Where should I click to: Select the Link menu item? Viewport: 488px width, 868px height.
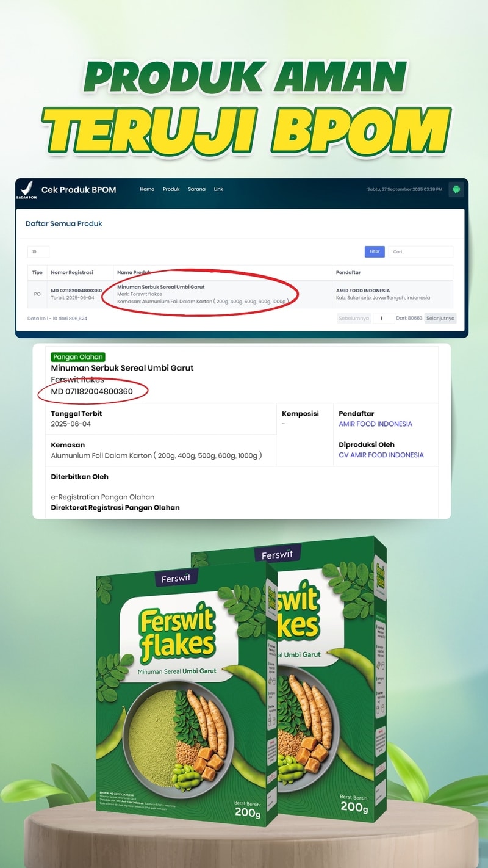218,189
